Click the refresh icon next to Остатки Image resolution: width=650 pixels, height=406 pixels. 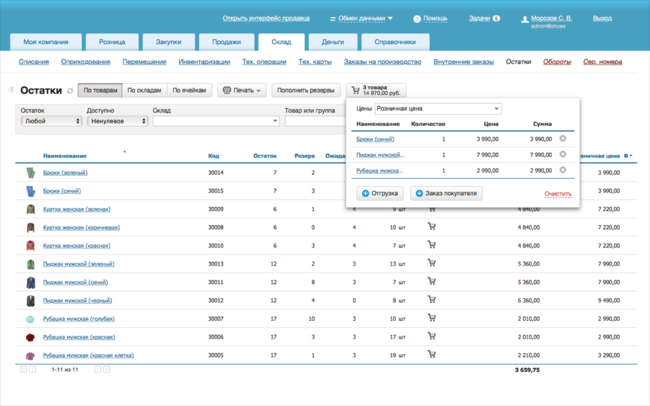click(70, 91)
